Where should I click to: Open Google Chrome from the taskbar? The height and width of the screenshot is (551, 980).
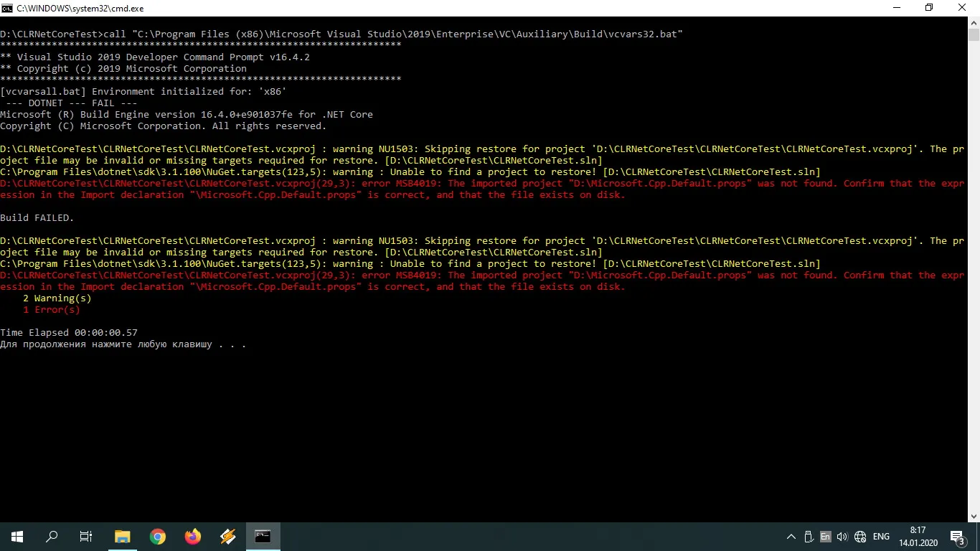158,536
